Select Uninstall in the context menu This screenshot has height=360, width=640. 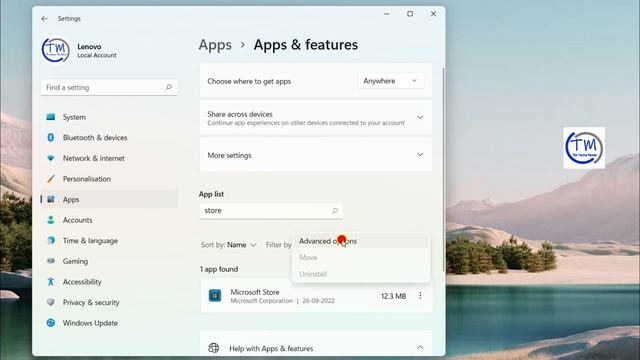[x=361, y=274]
